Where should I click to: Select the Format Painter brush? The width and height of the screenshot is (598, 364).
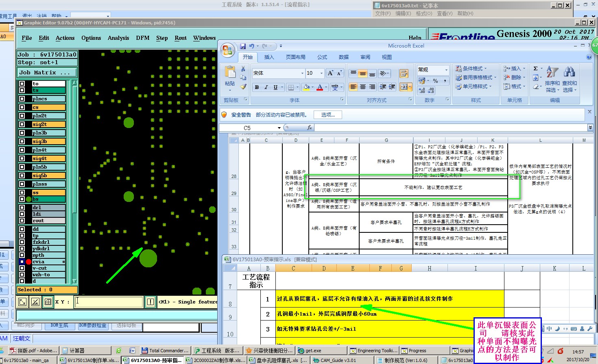pos(243,86)
